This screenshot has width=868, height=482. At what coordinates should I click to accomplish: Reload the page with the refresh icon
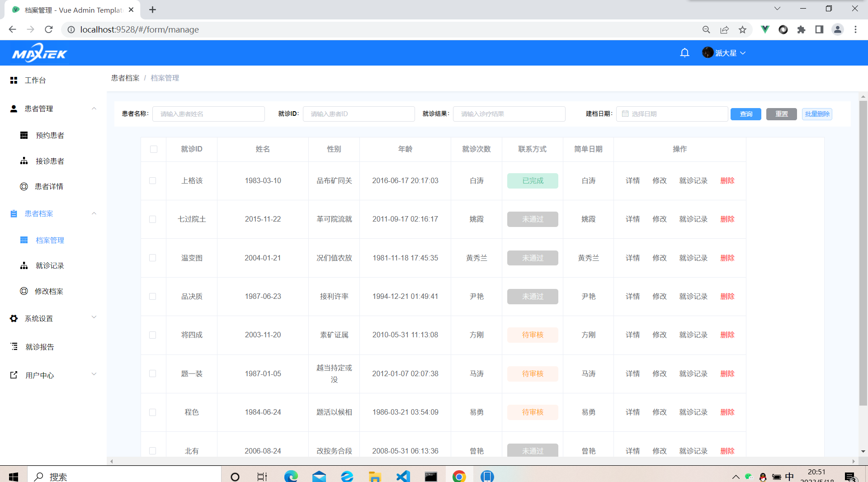point(49,29)
